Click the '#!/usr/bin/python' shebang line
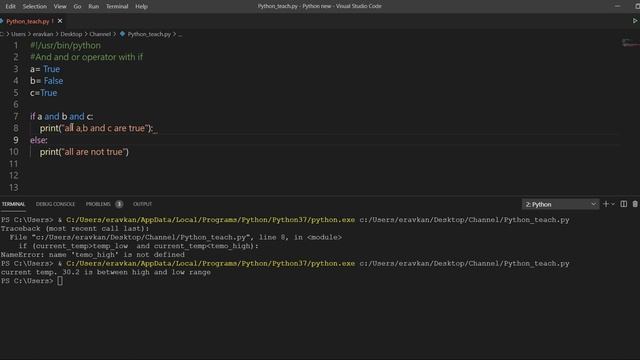Screen dimensions: 640x360 click(65, 45)
